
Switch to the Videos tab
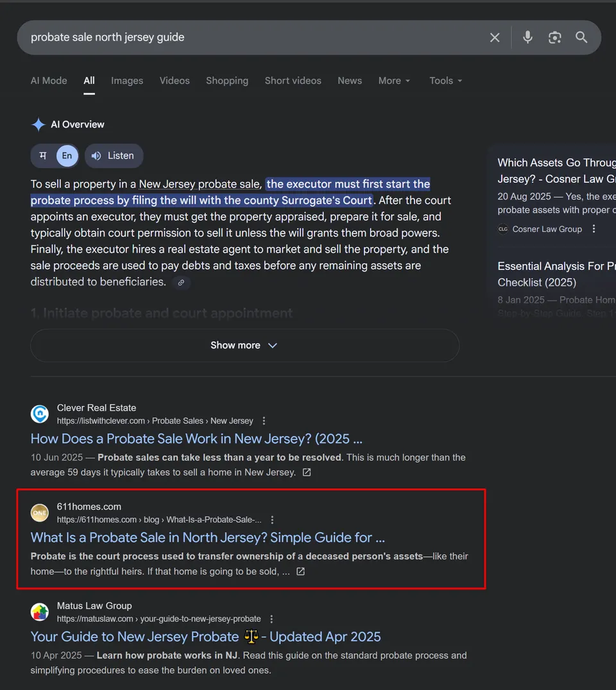click(175, 81)
